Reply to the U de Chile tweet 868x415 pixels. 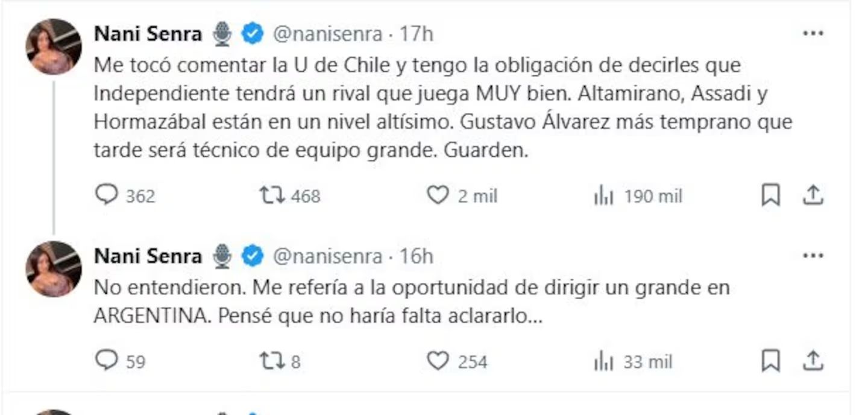[x=107, y=195]
